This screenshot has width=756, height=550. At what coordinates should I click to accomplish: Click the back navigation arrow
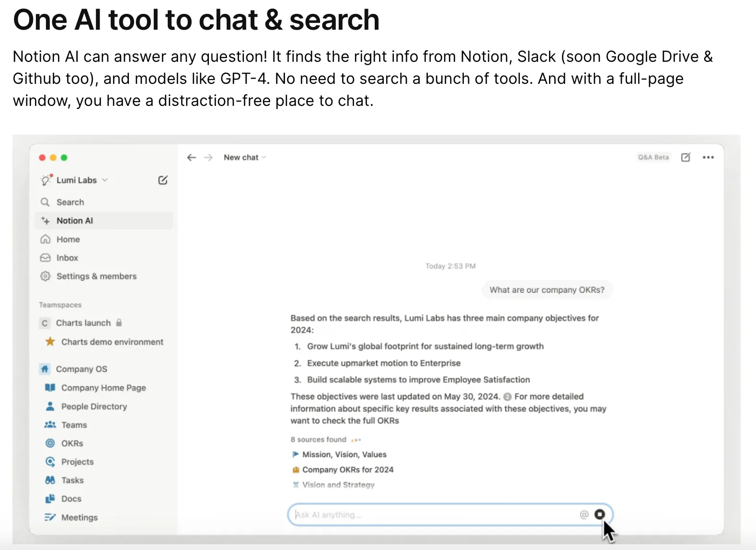192,158
